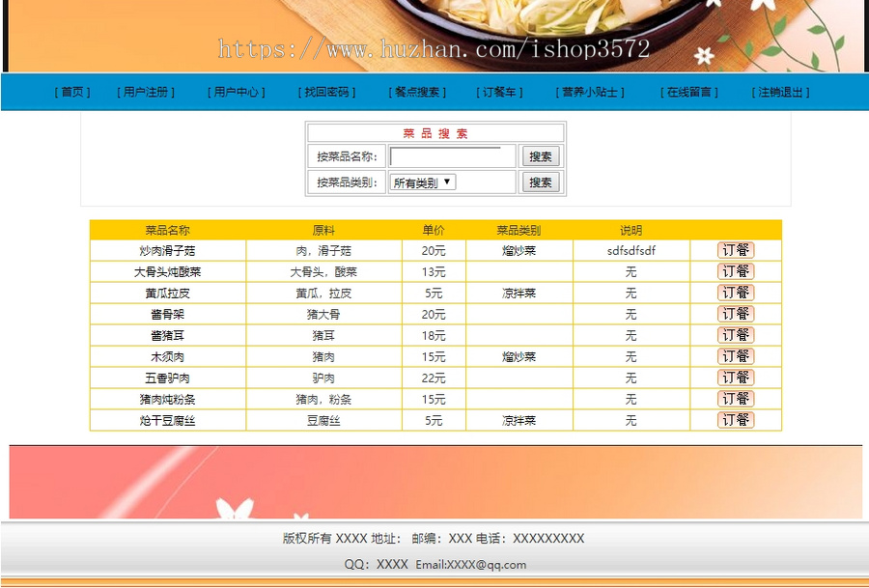
Task: Click the sdfsdfsdf description cell
Action: [x=631, y=250]
